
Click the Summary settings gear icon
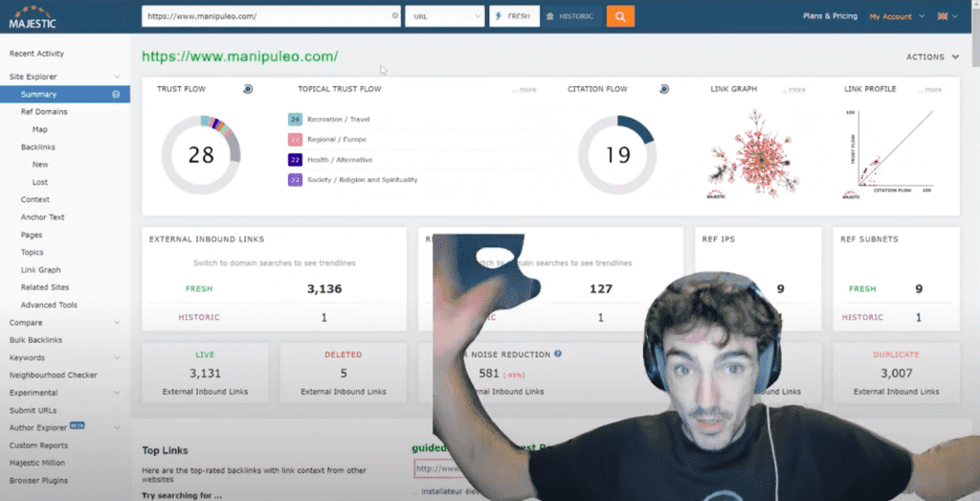pos(116,95)
